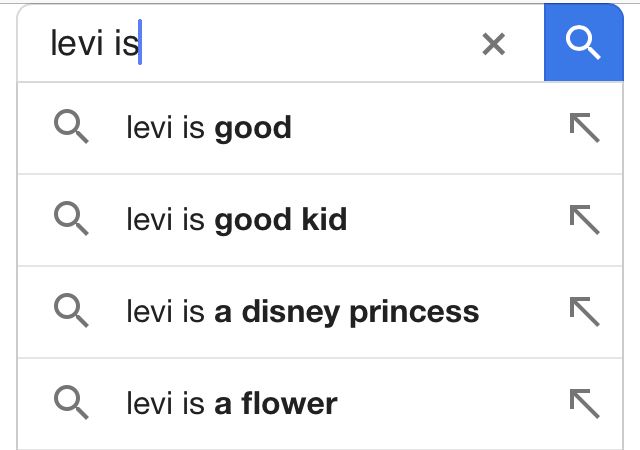Fill the query using the arrow for 'levi is a flower'

coord(584,403)
